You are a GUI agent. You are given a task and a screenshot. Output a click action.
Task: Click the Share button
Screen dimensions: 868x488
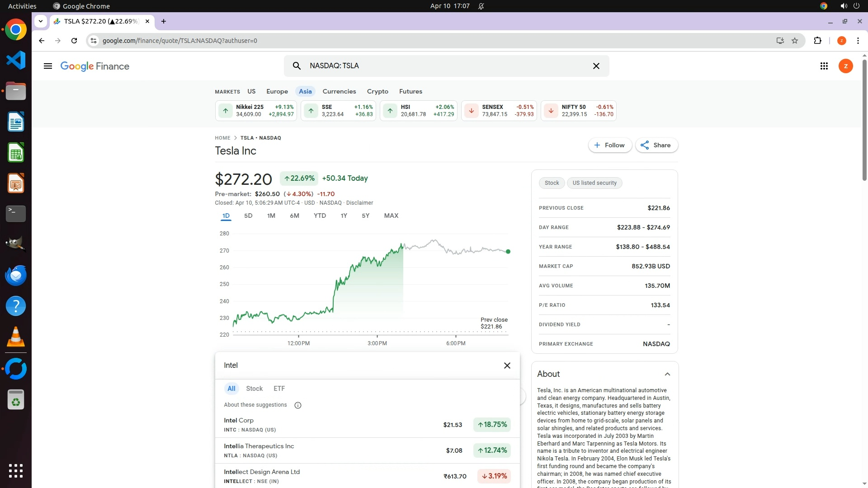click(x=656, y=145)
